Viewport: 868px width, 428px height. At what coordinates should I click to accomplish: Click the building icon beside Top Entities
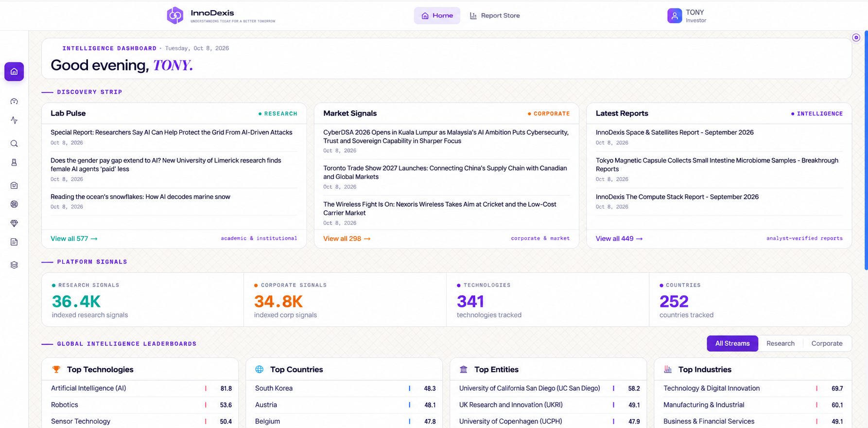point(464,370)
